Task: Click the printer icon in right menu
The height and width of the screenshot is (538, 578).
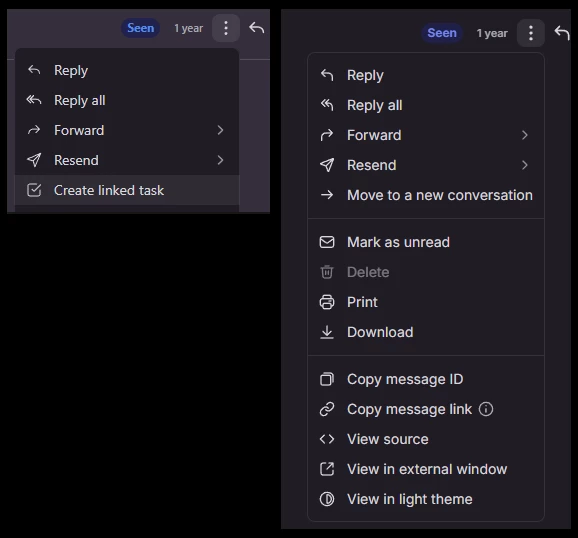Action: [x=327, y=302]
